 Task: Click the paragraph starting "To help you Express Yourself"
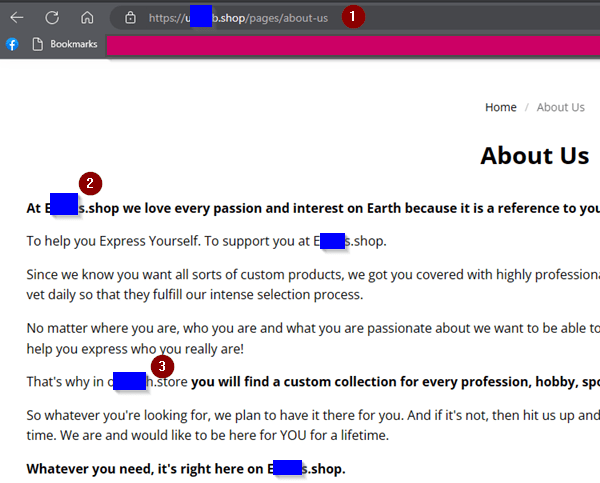click(x=205, y=241)
